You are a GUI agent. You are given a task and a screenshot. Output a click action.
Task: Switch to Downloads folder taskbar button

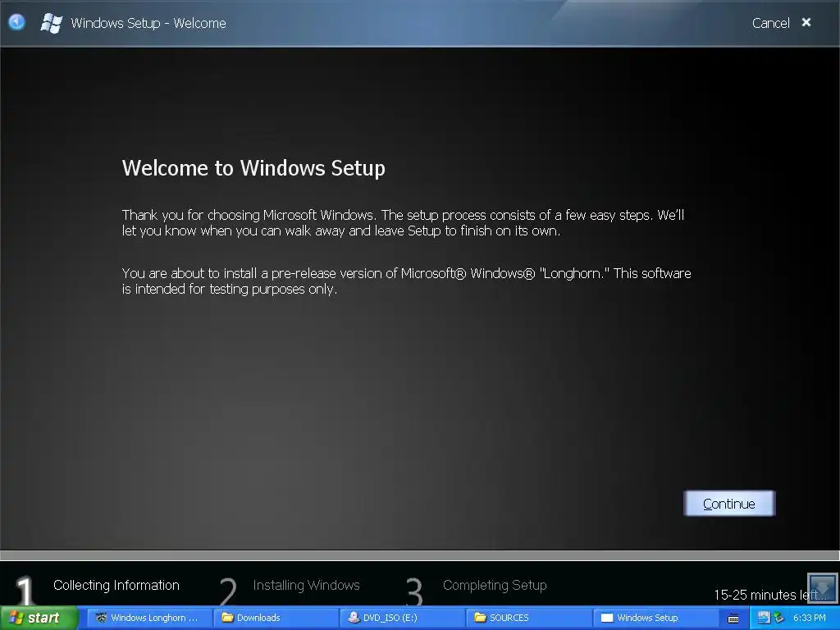pos(276,618)
